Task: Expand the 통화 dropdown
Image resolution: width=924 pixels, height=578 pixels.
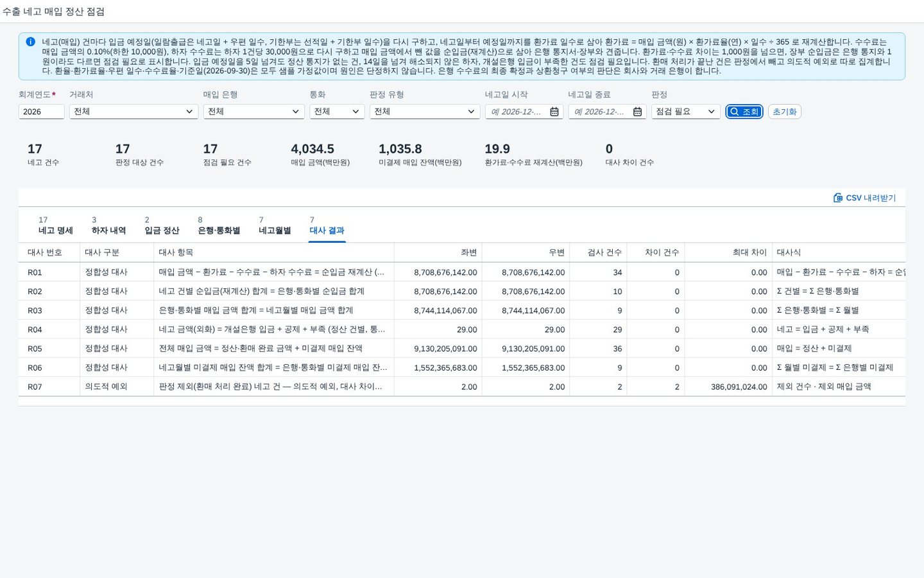Action: [337, 112]
